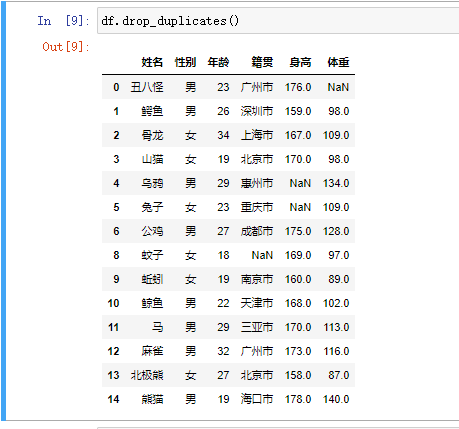The image size is (459, 429).
Task: Click the df.drop_duplicates() code input cell
Action: pyautogui.click(x=278, y=21)
